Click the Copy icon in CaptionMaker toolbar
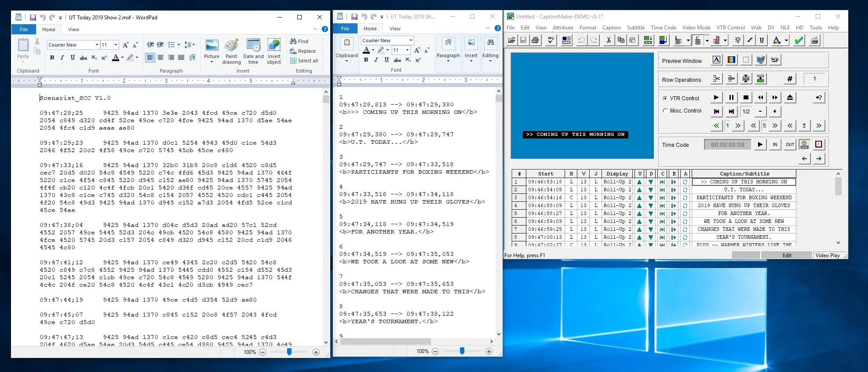 [x=620, y=40]
